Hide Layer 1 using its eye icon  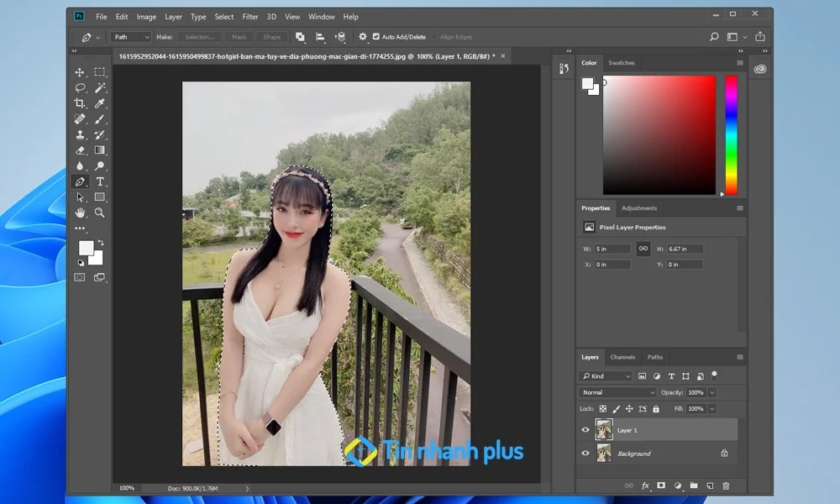(x=585, y=430)
